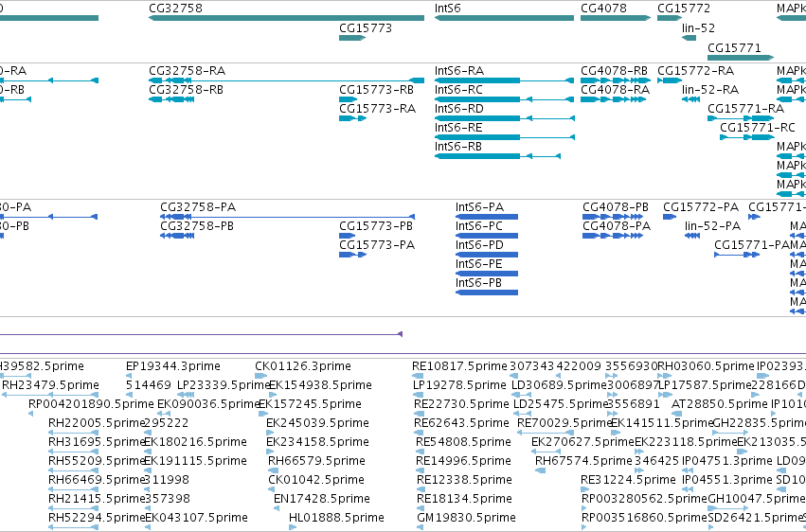Open EST CK01042.5prime
Viewport: 806px width, 532px height.
click(316, 481)
